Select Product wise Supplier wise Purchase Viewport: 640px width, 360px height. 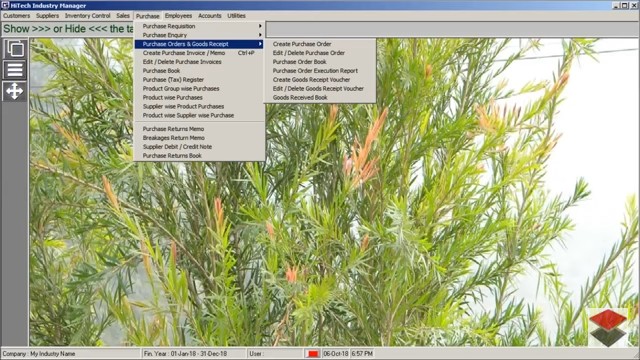pyautogui.click(x=199, y=116)
